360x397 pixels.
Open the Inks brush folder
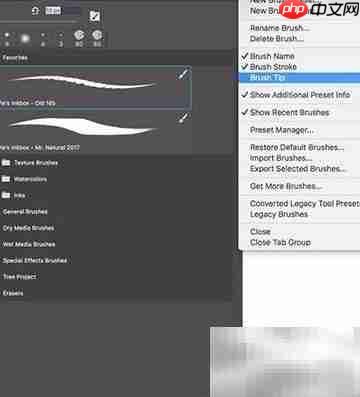[13, 195]
